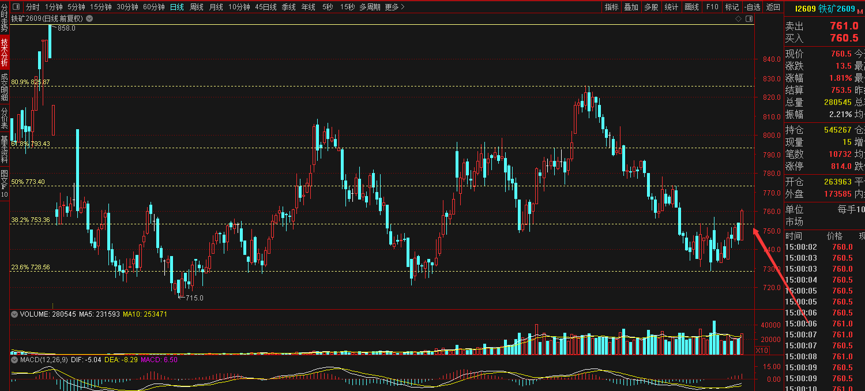
Task: Click the 买入 price 760.5
Action: tap(843, 39)
